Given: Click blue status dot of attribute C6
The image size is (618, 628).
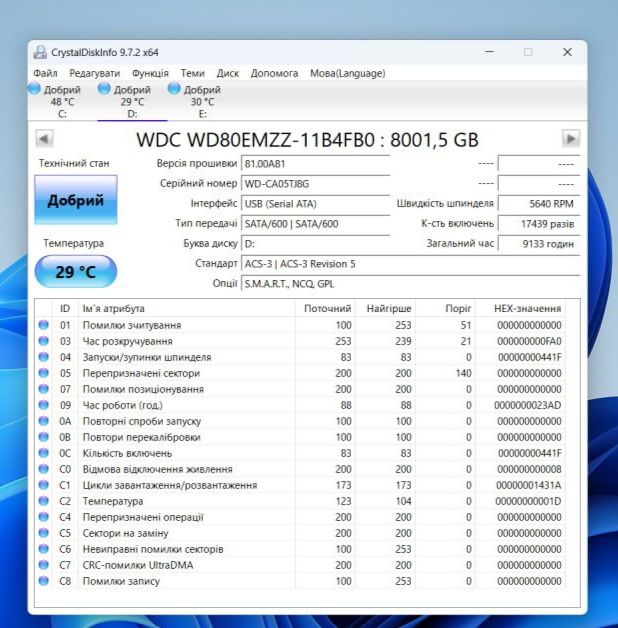Looking at the screenshot, I should click(x=44, y=549).
